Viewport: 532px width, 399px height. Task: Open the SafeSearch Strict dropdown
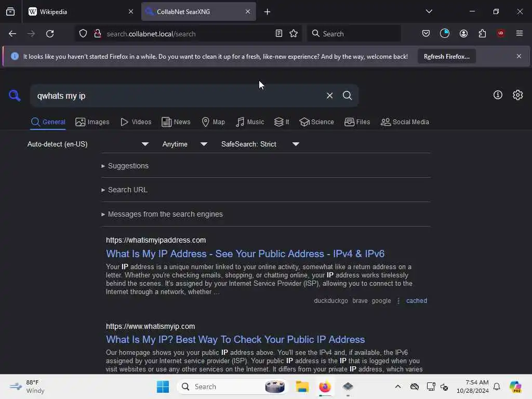point(260,144)
